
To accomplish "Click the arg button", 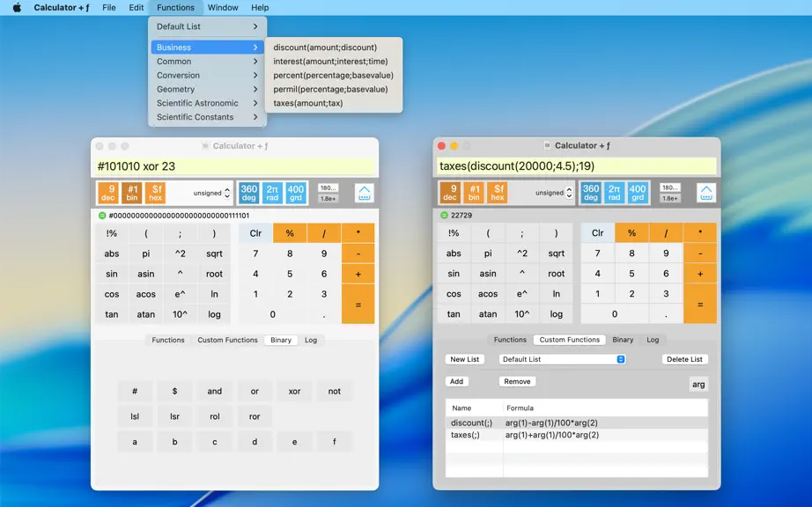I will [698, 385].
